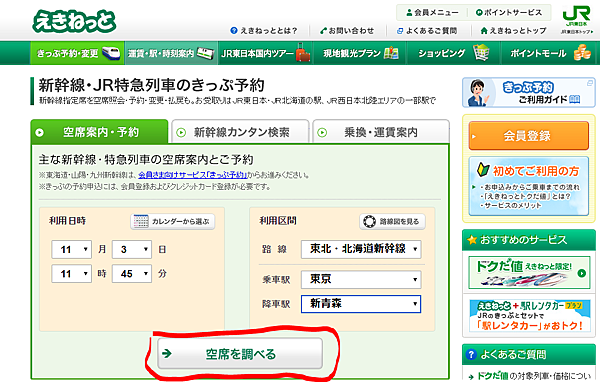This screenshot has width=600, height=382.
Task: Click the play icon on 乗換・運賃案内 tab
Action: [322, 133]
